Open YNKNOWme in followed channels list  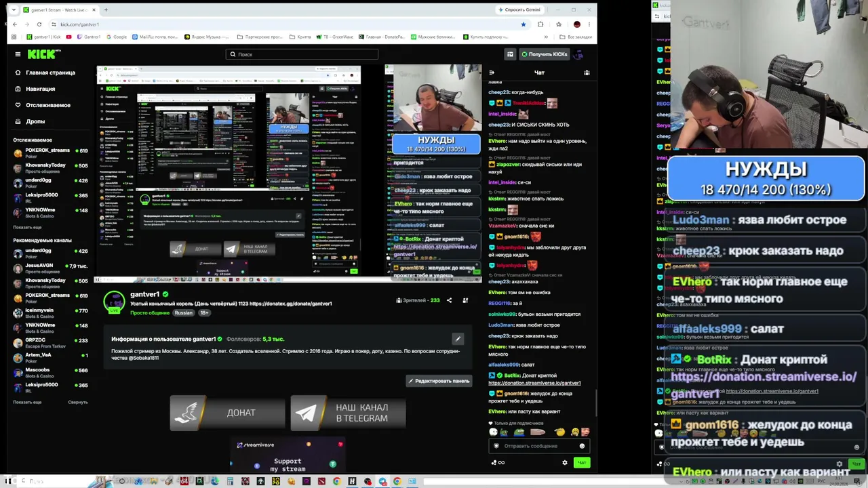(x=51, y=212)
